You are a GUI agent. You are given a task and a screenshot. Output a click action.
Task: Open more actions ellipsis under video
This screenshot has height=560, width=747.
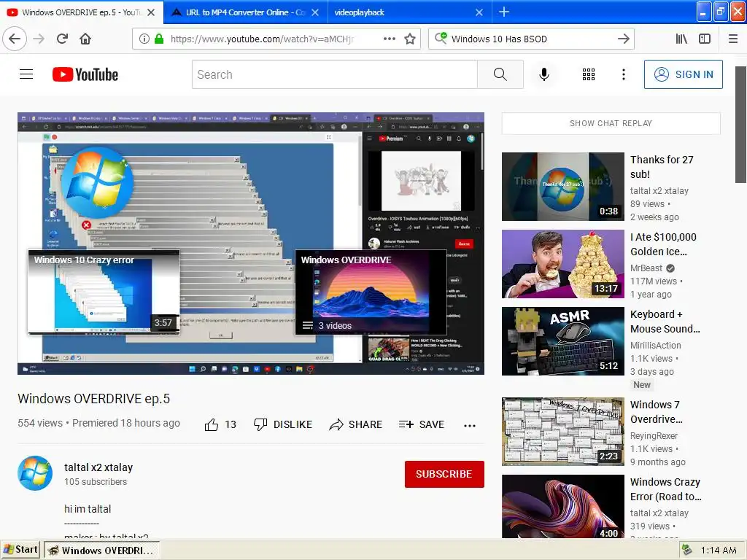point(470,425)
